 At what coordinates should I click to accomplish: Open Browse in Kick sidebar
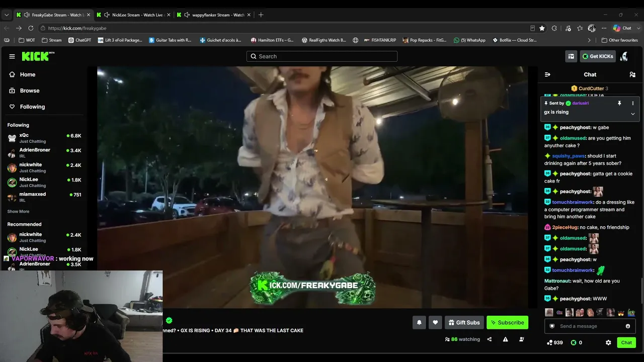tap(30, 90)
